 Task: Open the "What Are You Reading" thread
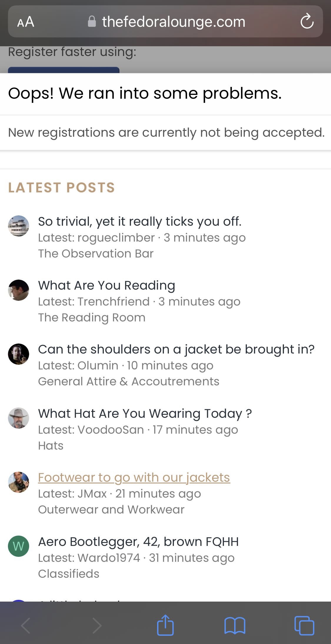coord(107,285)
